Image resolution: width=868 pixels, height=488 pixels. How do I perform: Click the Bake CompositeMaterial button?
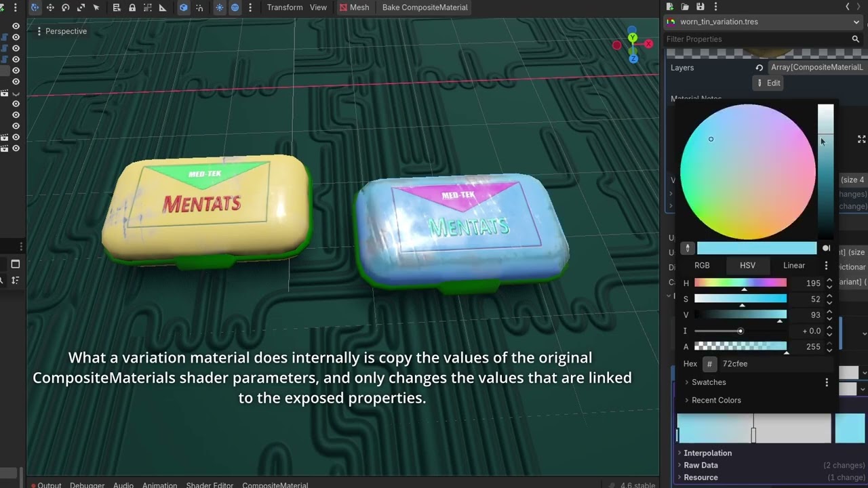point(425,7)
